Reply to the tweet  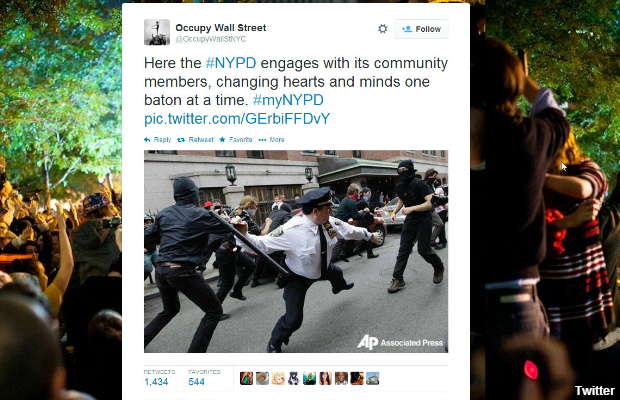(x=157, y=140)
